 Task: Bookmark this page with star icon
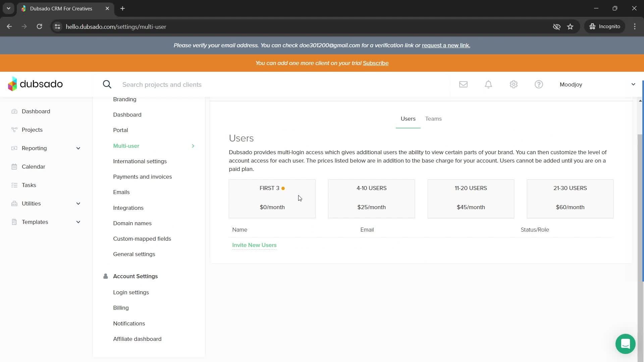[570, 26]
